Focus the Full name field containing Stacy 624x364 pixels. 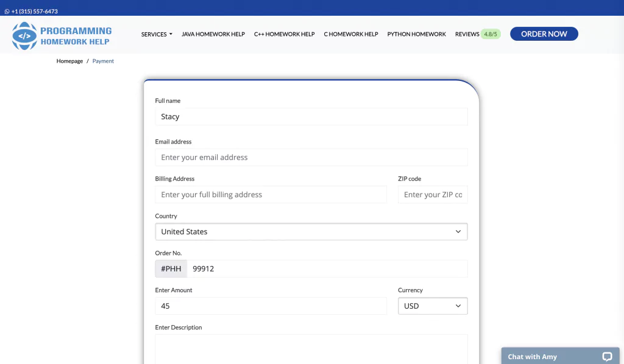(311, 117)
